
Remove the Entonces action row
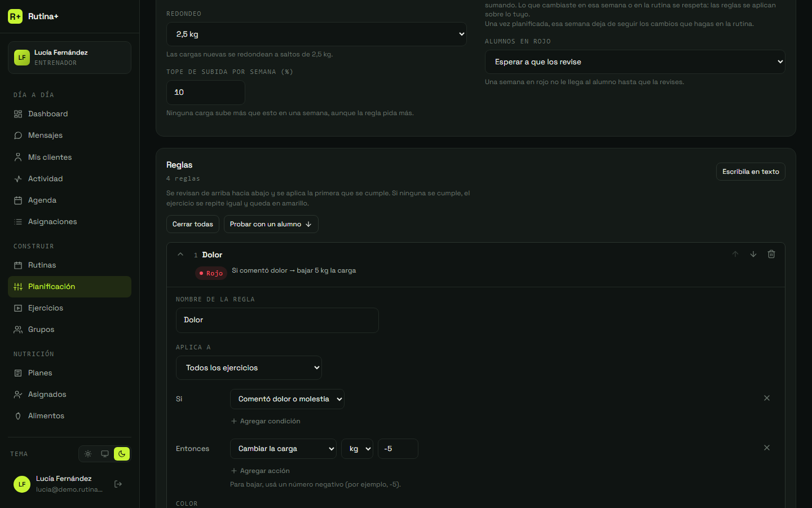(767, 448)
